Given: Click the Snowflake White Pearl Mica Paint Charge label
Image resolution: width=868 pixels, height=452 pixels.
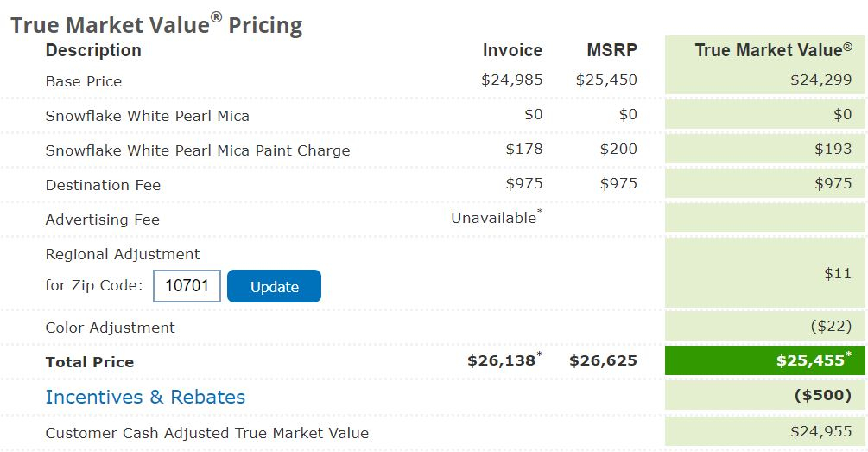Looking at the screenshot, I should click(x=198, y=150).
